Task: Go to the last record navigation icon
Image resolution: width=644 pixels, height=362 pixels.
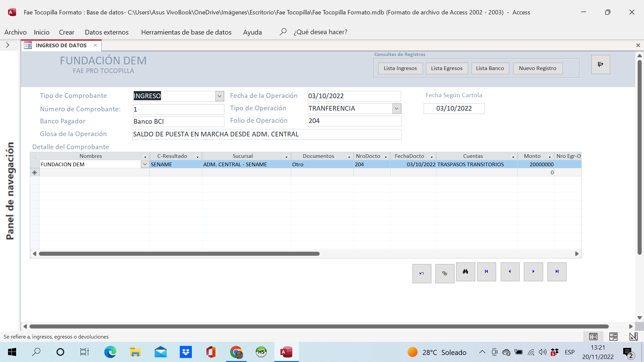Action: point(556,271)
